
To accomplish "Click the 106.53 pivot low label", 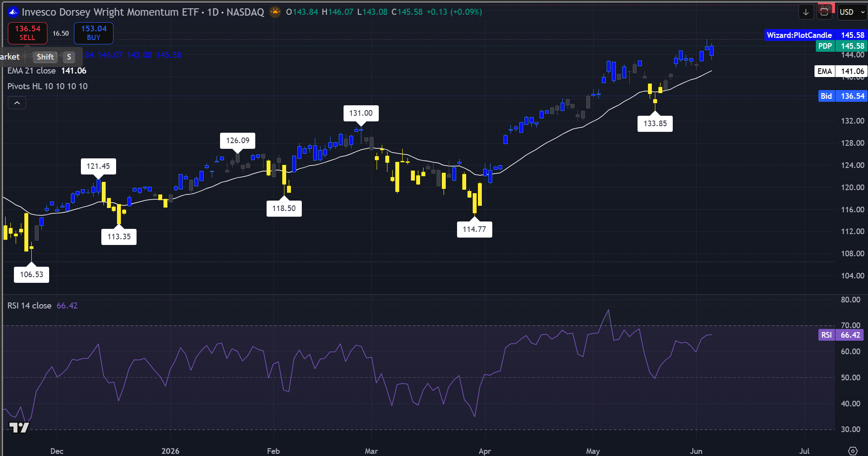I will (x=31, y=275).
